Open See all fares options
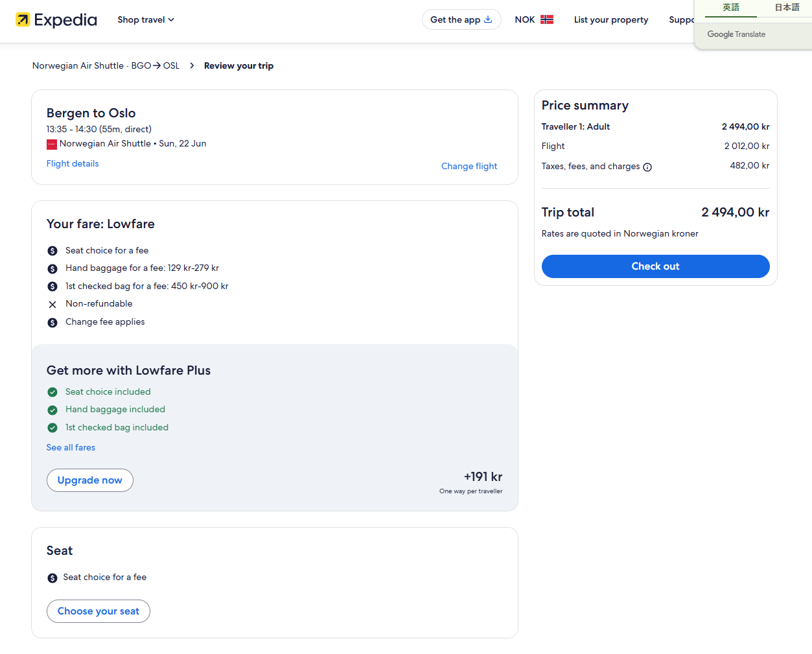812x654 pixels. click(x=71, y=447)
